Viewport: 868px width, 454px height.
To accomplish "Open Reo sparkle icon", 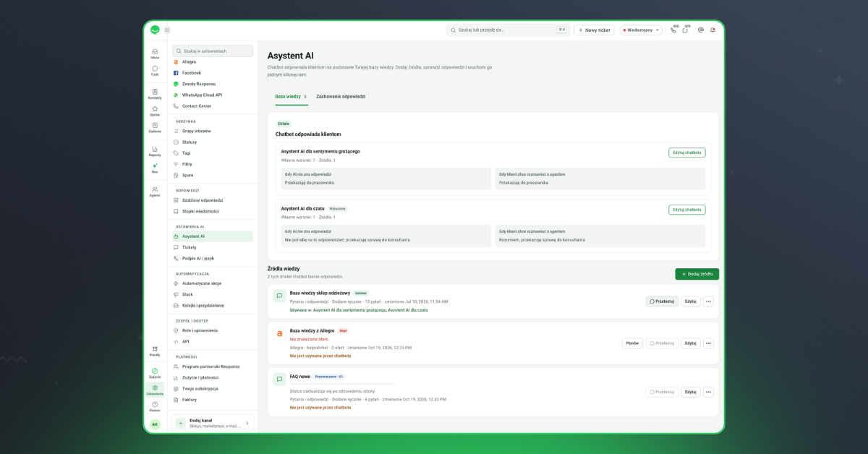I will 155,168.
